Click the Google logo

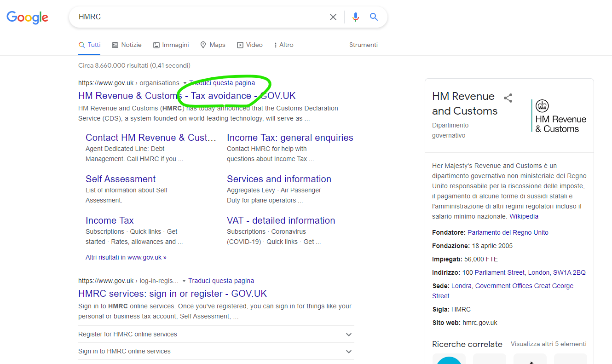(27, 17)
